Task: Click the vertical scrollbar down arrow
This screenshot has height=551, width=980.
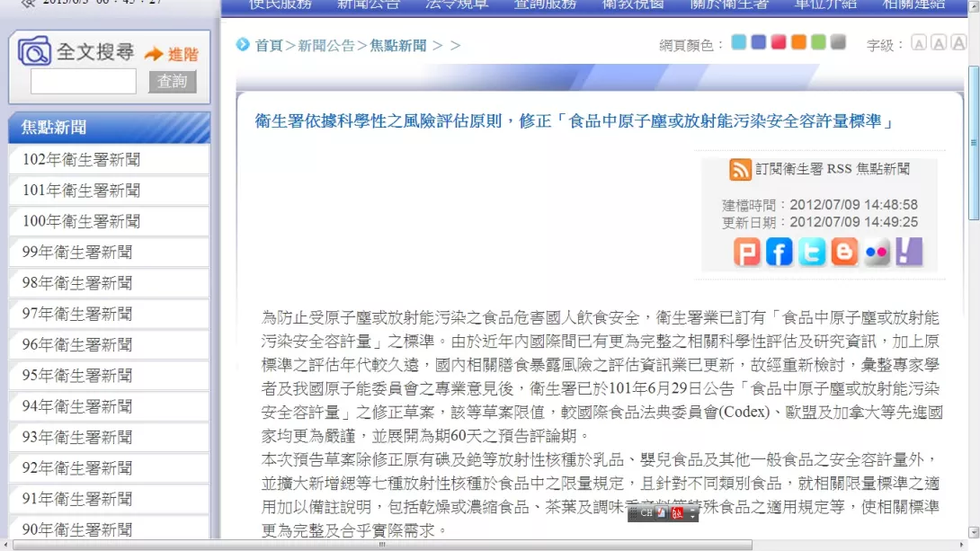Action: 974,533
